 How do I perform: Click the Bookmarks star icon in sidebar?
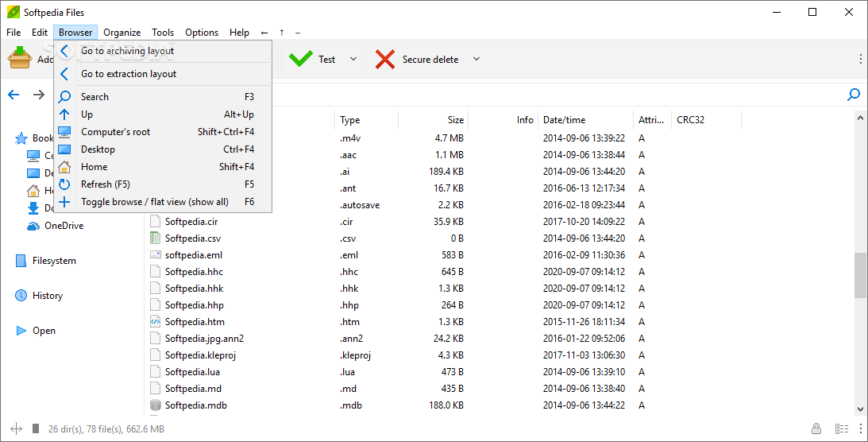21,138
